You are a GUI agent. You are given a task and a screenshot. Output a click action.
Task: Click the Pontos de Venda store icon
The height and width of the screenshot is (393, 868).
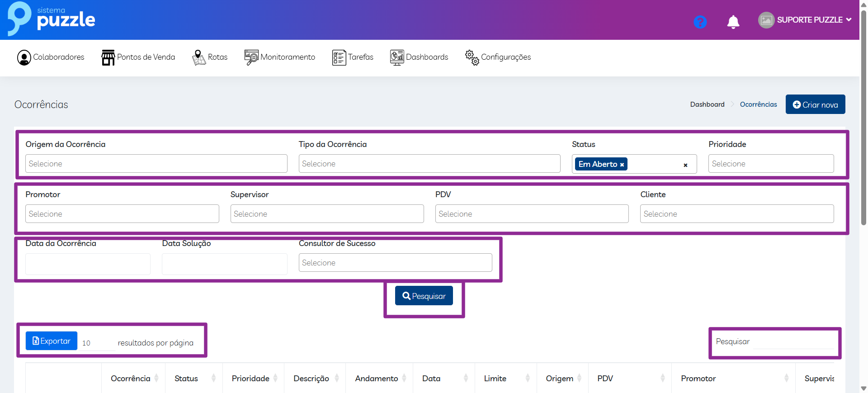point(108,57)
